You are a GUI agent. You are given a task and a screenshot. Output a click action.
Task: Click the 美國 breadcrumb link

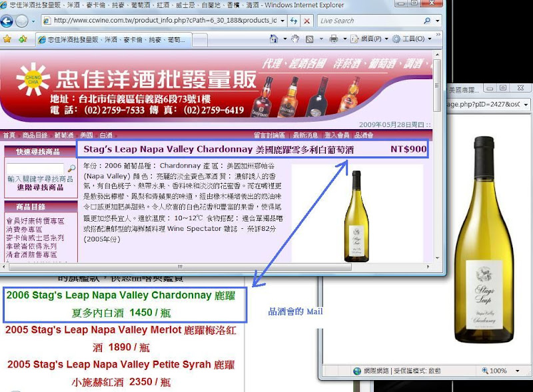(x=87, y=135)
